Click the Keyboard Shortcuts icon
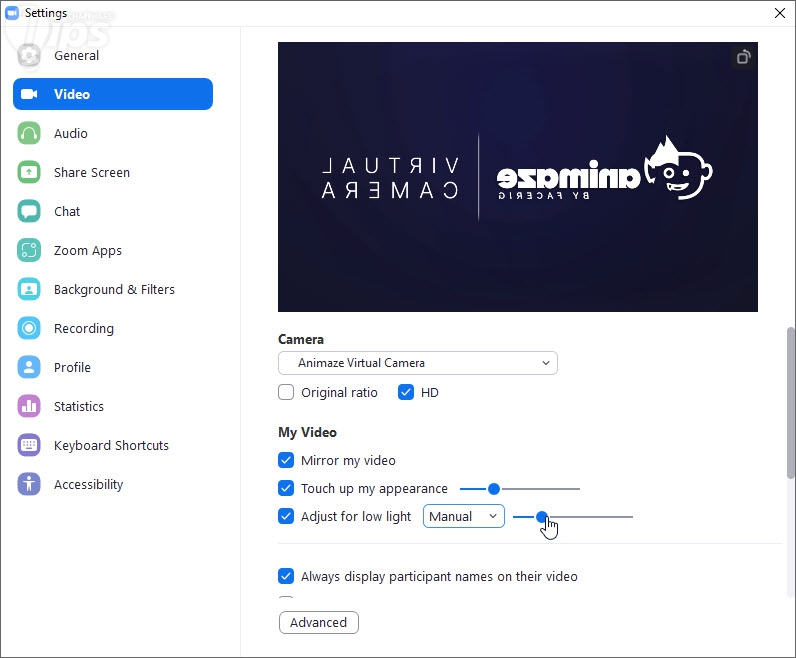The image size is (796, 658). [29, 445]
